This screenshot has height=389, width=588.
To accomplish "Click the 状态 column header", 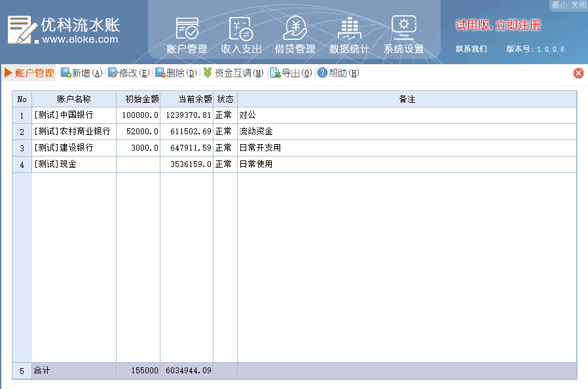I will pyautogui.click(x=225, y=99).
